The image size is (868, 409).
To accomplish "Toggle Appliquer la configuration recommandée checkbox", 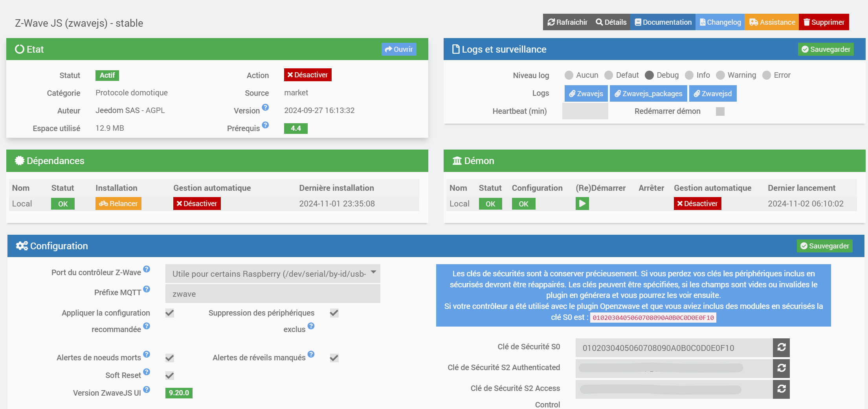I will pyautogui.click(x=170, y=313).
